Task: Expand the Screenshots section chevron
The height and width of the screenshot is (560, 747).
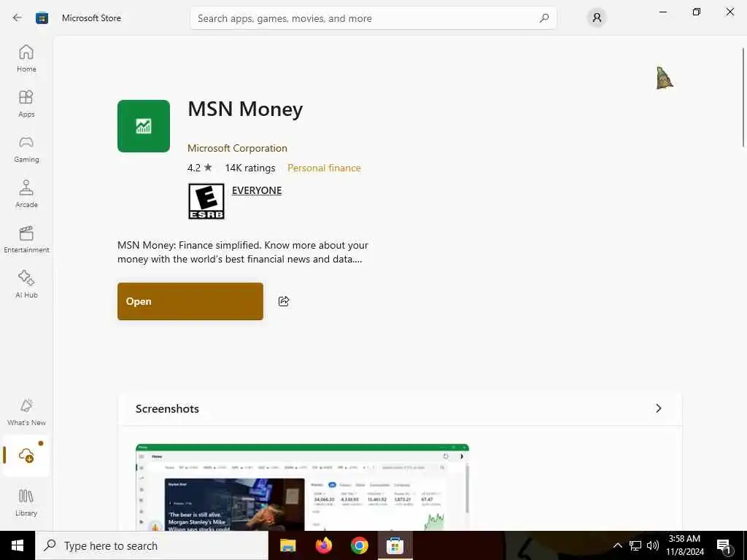Action: pyautogui.click(x=659, y=408)
